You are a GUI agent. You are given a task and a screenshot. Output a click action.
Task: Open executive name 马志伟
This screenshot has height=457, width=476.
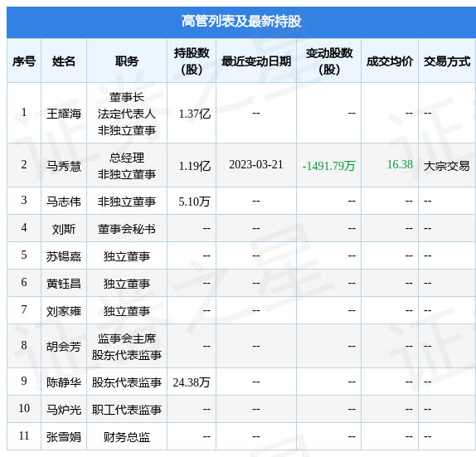click(x=64, y=202)
